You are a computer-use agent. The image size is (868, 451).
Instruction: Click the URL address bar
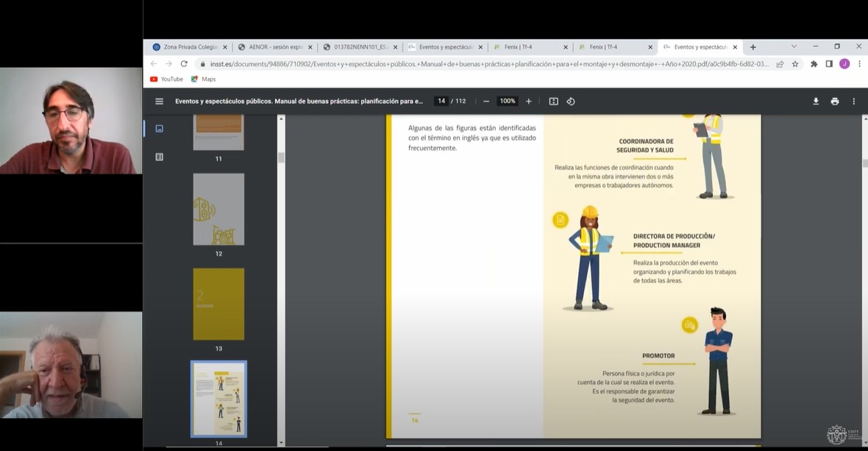pyautogui.click(x=489, y=63)
